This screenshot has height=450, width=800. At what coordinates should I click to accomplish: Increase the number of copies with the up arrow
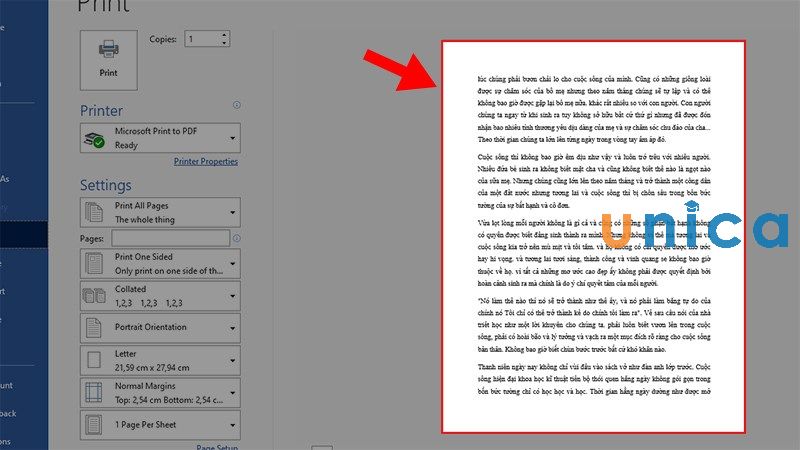click(x=223, y=35)
